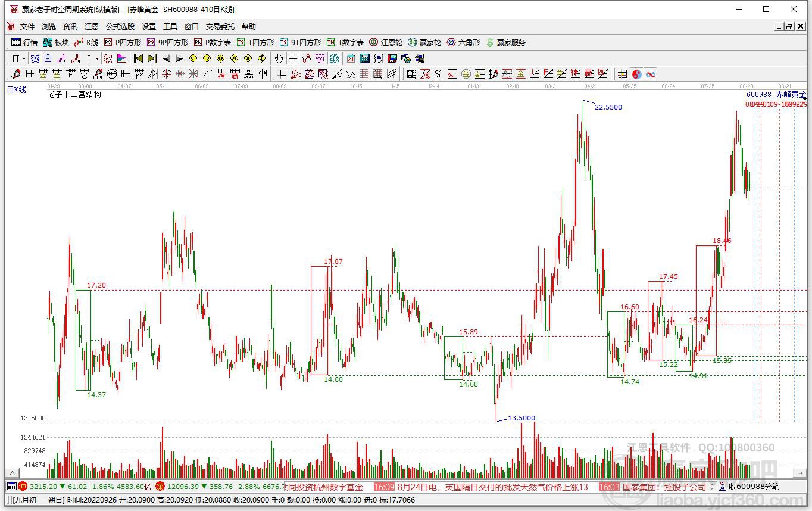
Task: Click the red 神 line tool icon
Action: (221, 74)
